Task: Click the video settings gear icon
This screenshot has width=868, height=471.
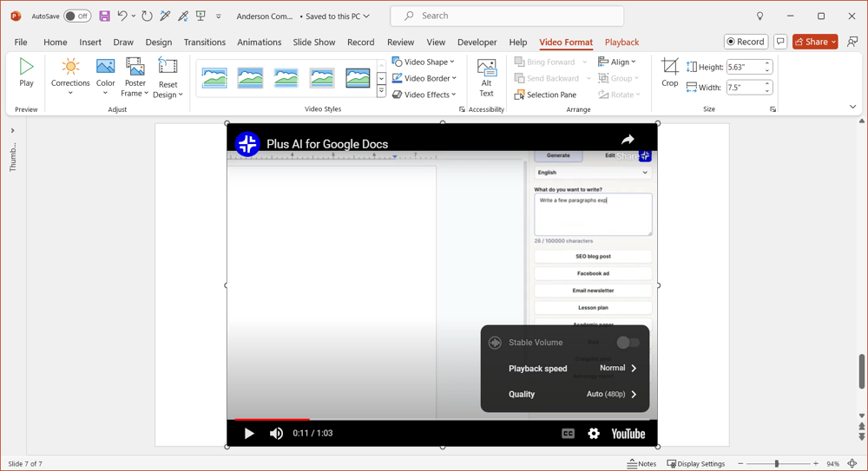Action: (x=594, y=434)
